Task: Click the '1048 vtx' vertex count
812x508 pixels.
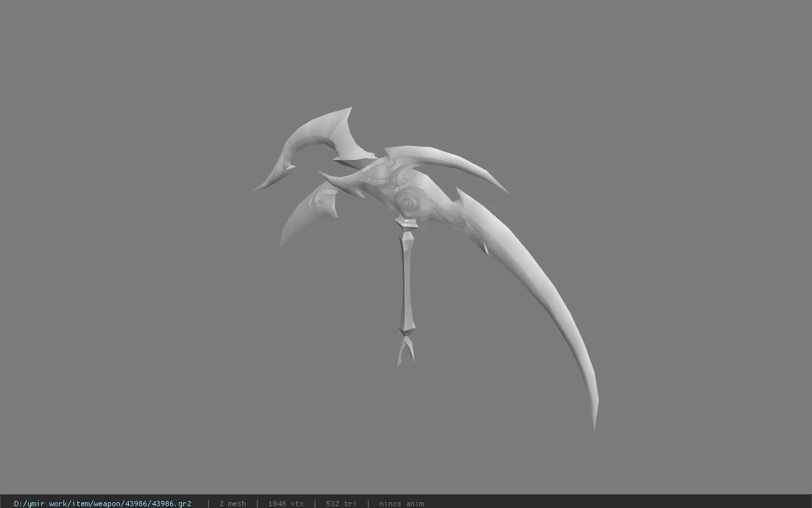Action: pyautogui.click(x=285, y=504)
